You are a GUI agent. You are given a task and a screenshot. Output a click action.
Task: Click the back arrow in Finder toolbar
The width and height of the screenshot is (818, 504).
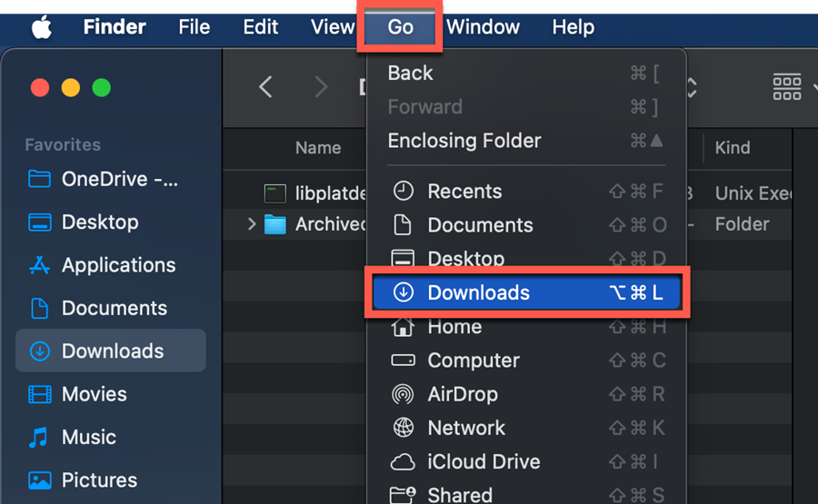pyautogui.click(x=265, y=87)
